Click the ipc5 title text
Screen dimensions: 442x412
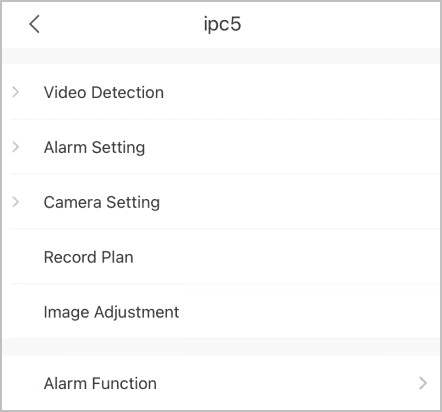pos(222,24)
